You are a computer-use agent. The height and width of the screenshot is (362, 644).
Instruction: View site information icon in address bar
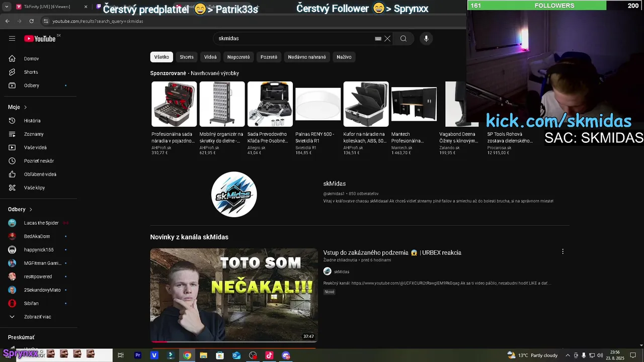coord(46,21)
